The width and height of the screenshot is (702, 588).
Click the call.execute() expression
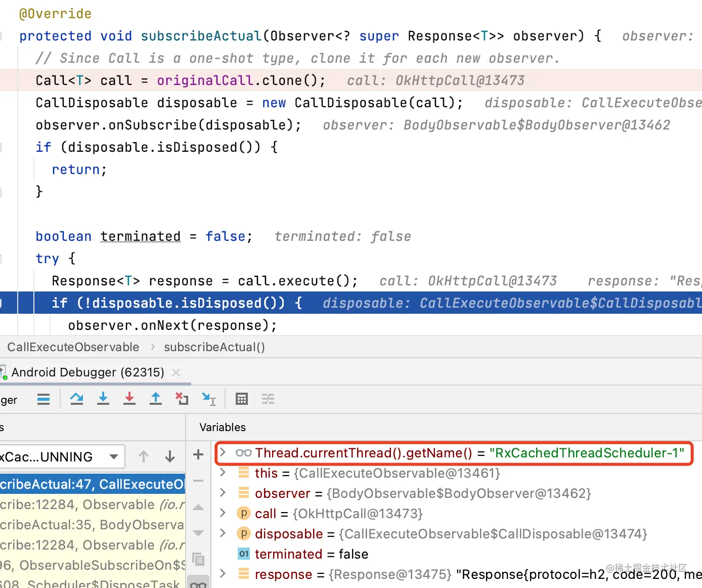(294, 281)
